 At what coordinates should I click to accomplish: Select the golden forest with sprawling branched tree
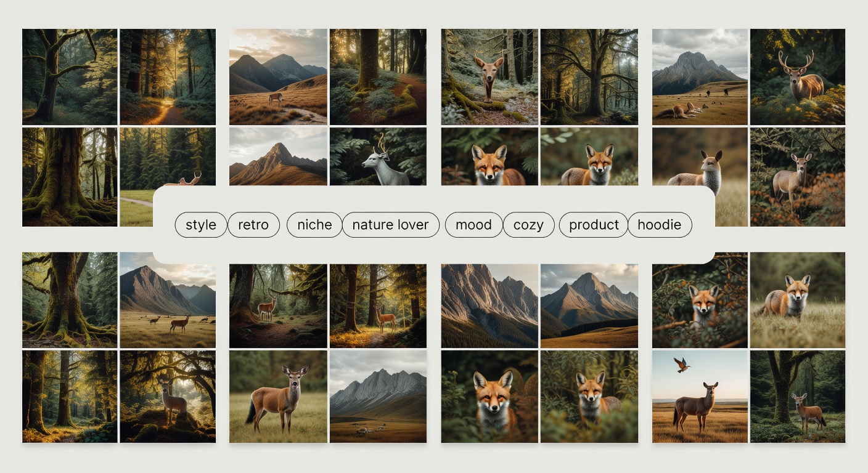point(589,77)
